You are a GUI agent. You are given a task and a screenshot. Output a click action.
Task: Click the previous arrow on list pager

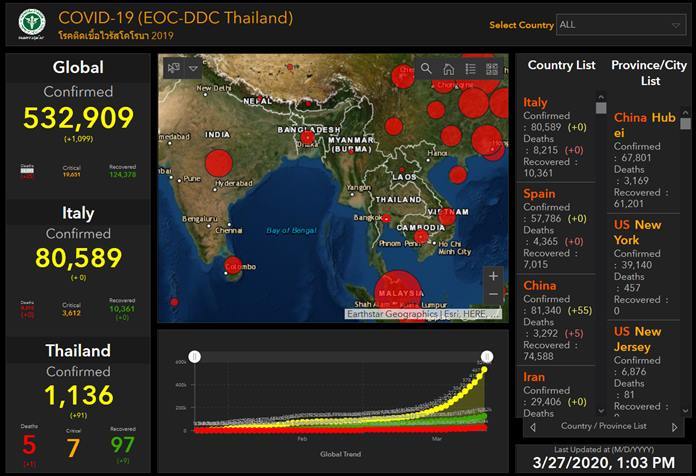532,427
